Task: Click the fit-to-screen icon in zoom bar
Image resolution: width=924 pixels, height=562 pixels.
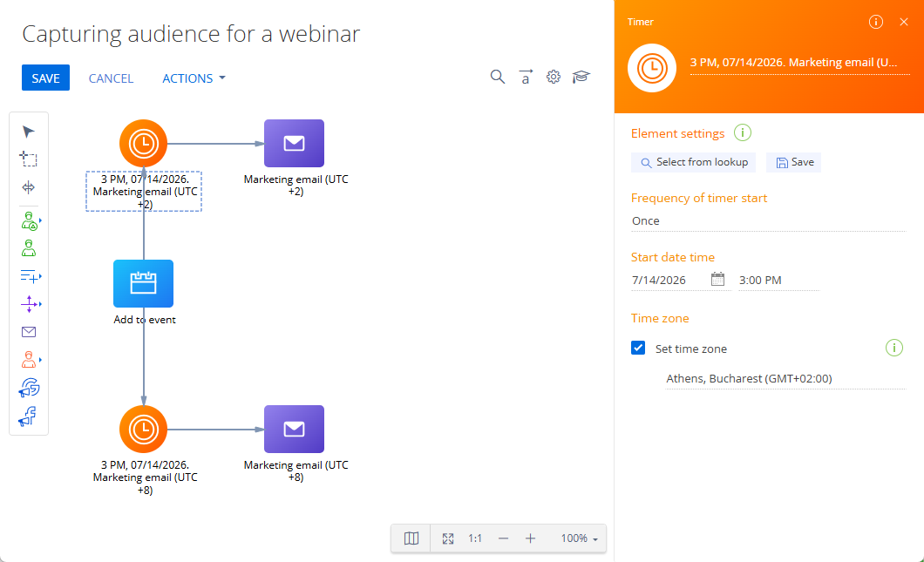Action: (448, 538)
